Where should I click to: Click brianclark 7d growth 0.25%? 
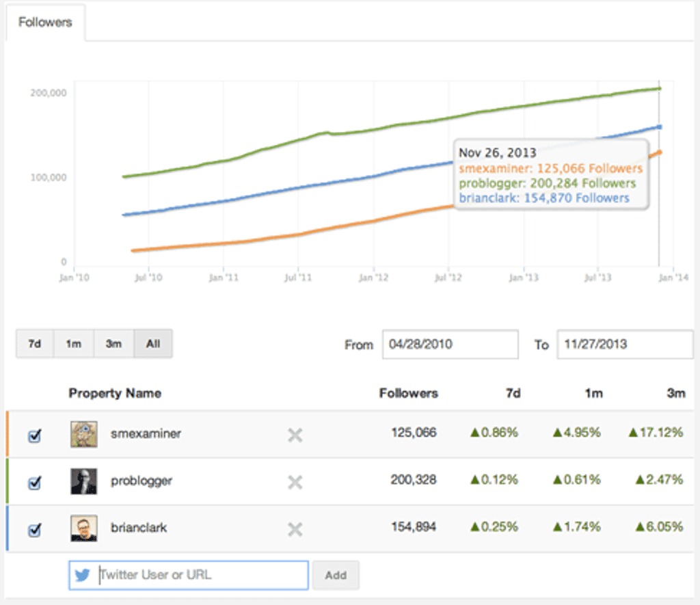[494, 527]
